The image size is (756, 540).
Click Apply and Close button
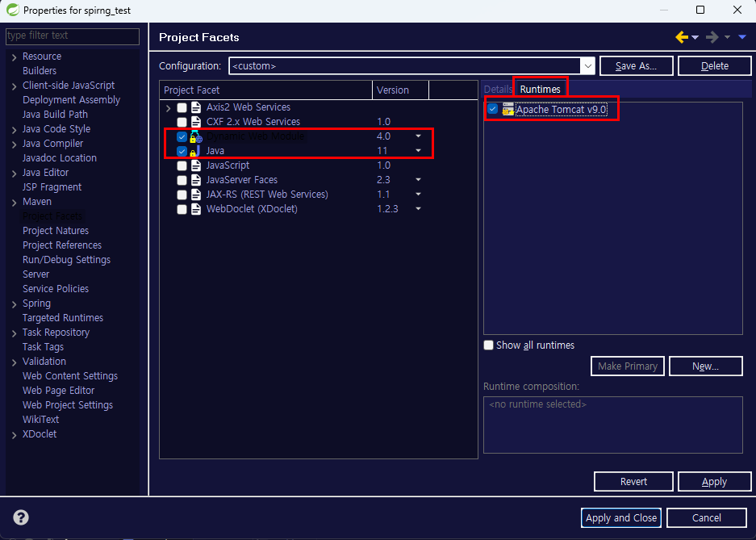[x=621, y=518]
